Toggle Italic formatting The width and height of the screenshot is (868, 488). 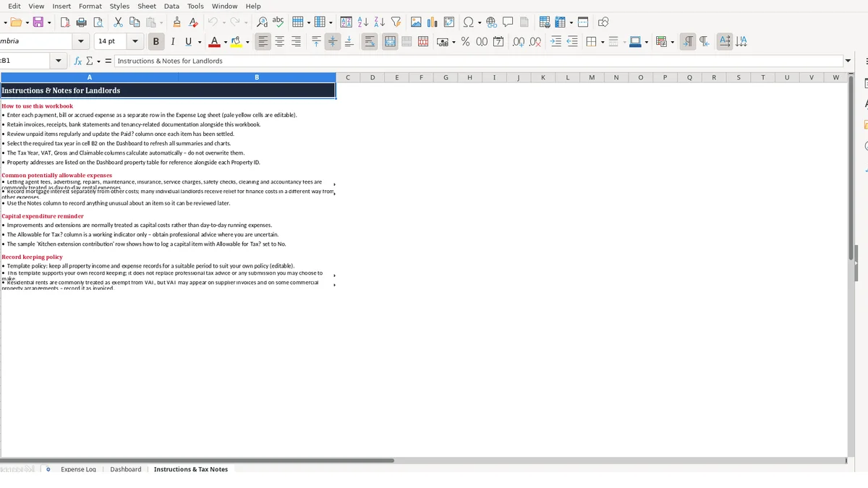coord(173,42)
